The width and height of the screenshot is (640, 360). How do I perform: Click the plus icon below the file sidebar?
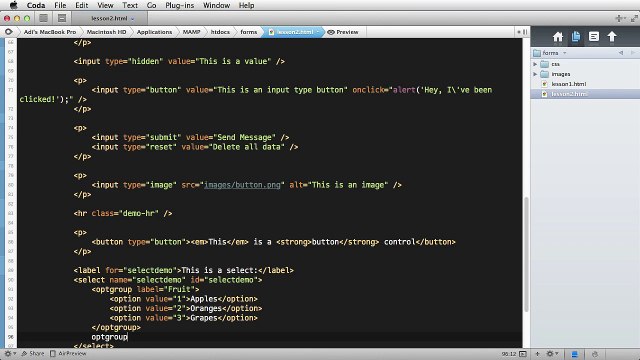coord(537,354)
